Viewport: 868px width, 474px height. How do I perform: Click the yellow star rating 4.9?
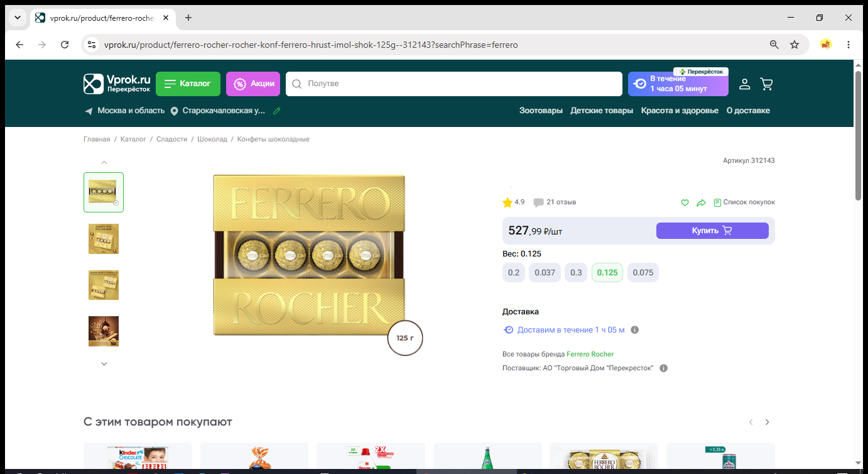click(x=507, y=202)
